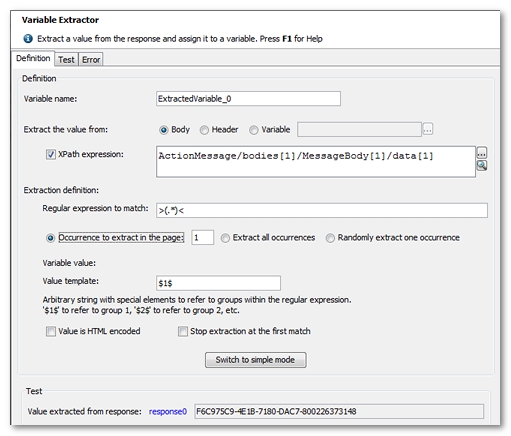This screenshot has height=436, width=511.
Task: Click the Variable Extractor title text
Action: coord(60,20)
